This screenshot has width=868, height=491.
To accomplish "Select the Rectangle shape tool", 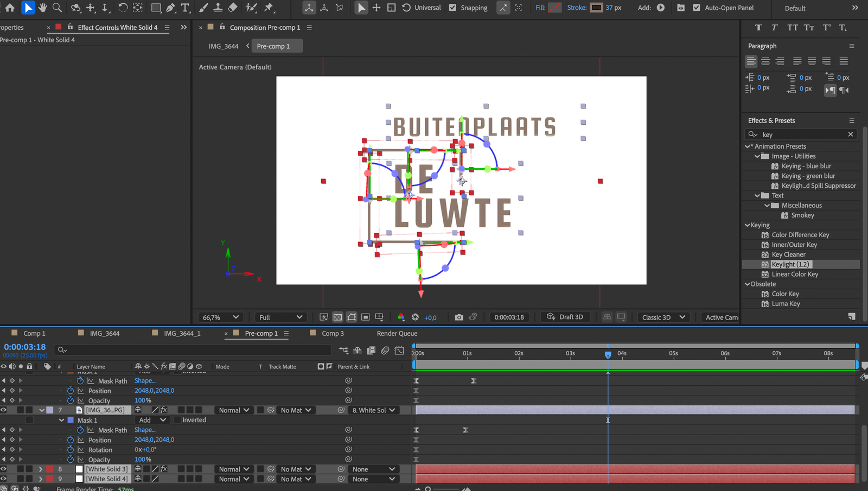I will pyautogui.click(x=156, y=8).
